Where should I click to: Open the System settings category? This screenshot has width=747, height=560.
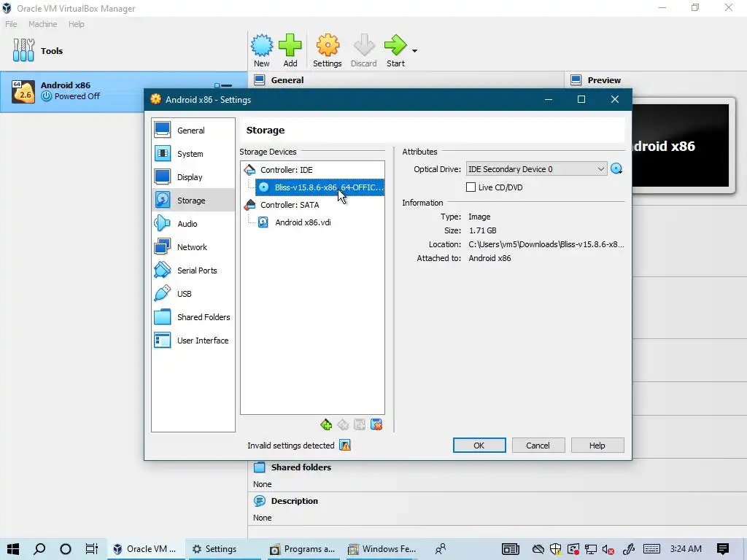[193, 154]
